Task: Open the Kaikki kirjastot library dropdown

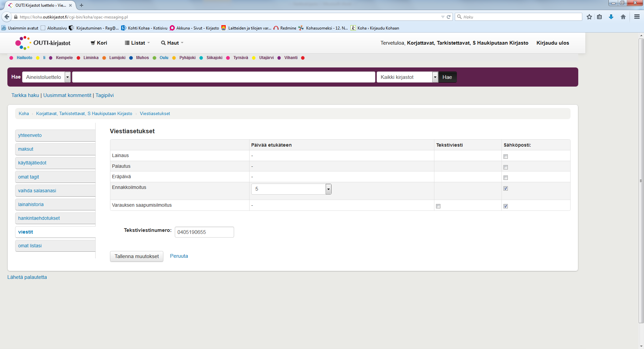Action: (x=407, y=77)
